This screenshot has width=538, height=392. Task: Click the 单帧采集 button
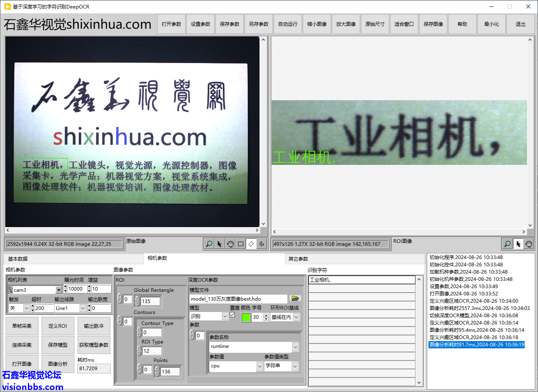[x=22, y=326]
